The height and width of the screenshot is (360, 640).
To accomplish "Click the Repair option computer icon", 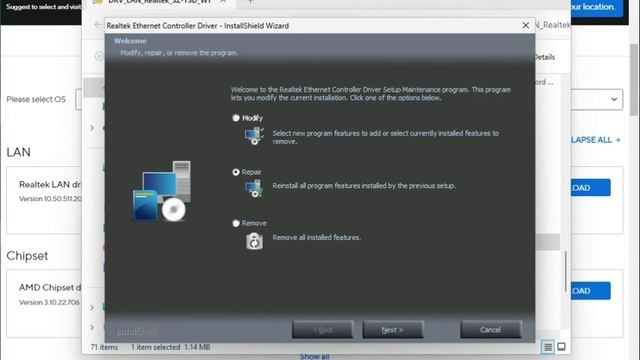I will 254,189.
